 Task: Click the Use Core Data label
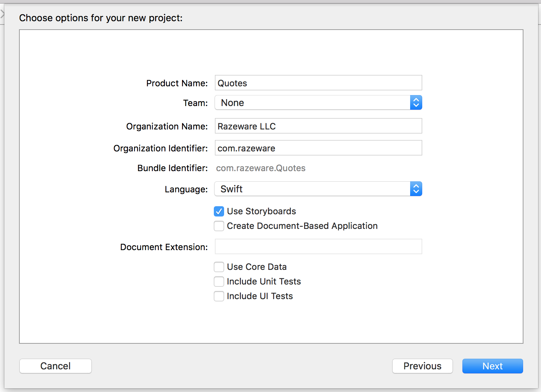click(x=257, y=267)
